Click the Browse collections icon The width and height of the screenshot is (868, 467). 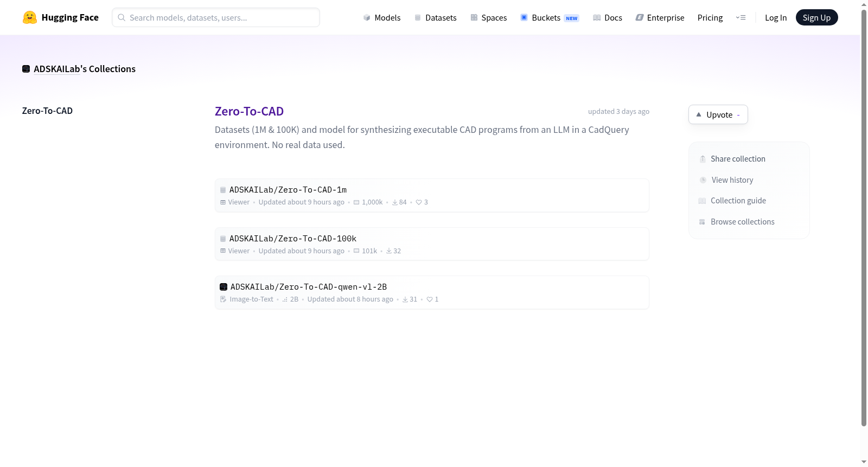702,222
